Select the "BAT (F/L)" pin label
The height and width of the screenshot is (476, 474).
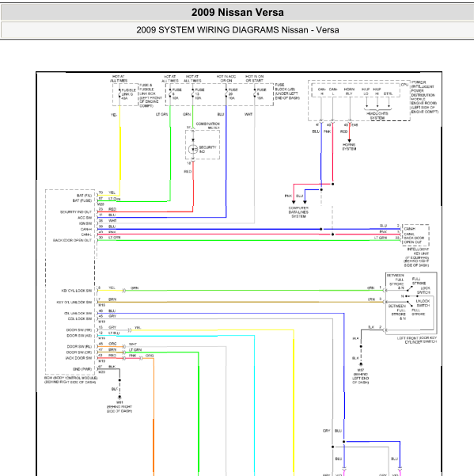click(84, 196)
